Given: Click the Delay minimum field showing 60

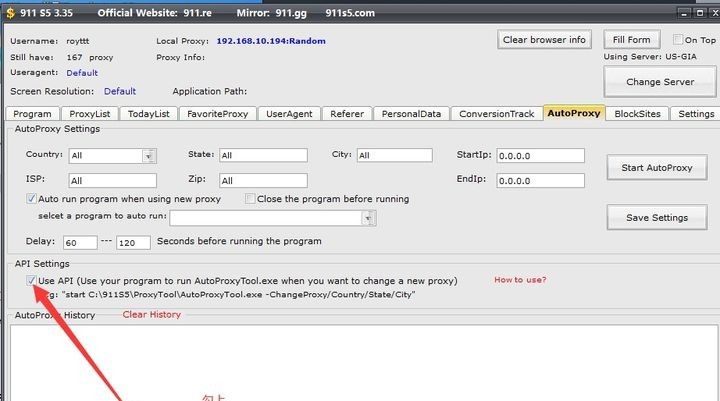Looking at the screenshot, I should 80,243.
